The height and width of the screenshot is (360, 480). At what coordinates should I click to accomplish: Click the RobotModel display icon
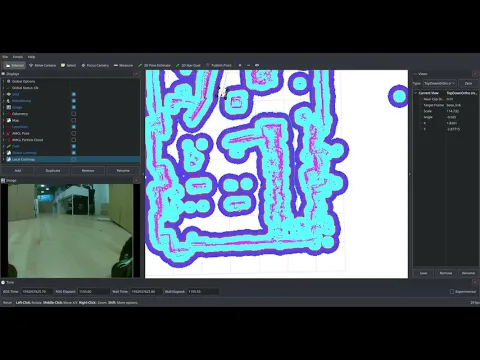9,101
